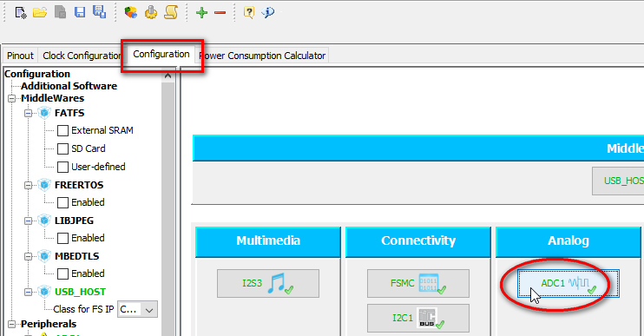Click the Configuration root tree label
The height and width of the screenshot is (336, 644).
coord(37,74)
